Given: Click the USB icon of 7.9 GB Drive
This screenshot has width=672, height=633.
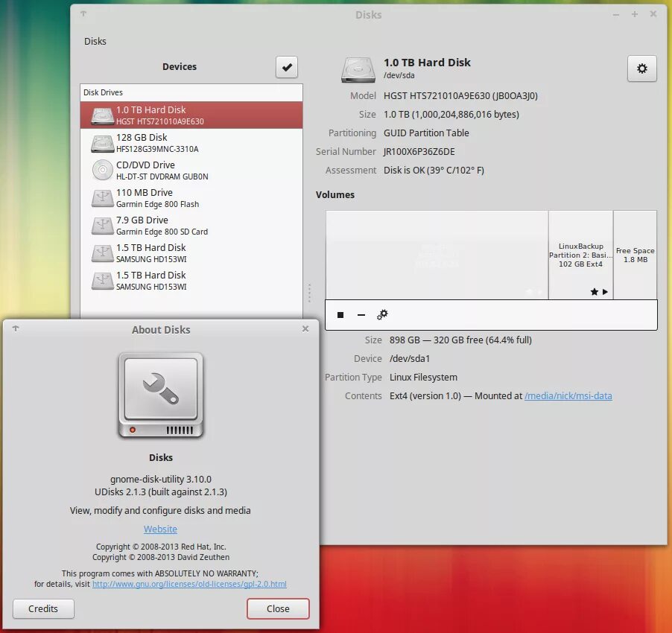Looking at the screenshot, I should click(x=102, y=226).
